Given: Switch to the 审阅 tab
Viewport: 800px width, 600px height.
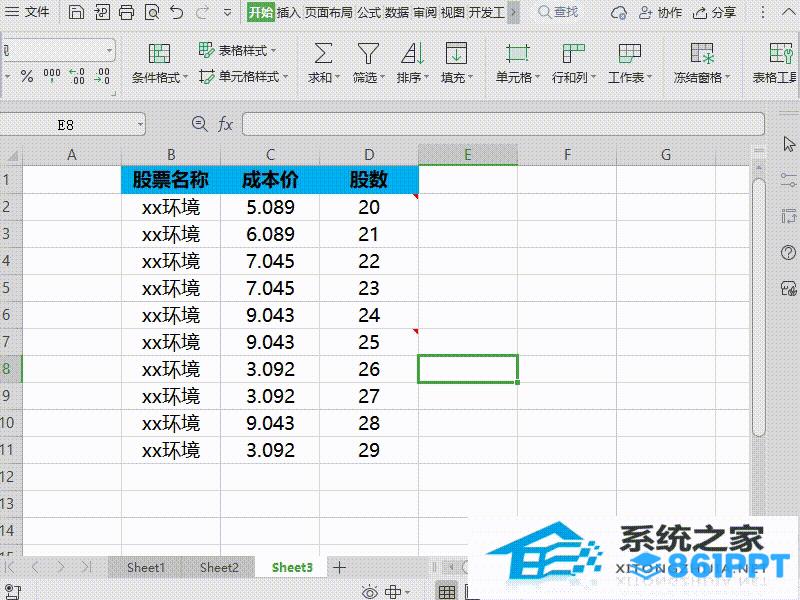Looking at the screenshot, I should click(x=425, y=12).
